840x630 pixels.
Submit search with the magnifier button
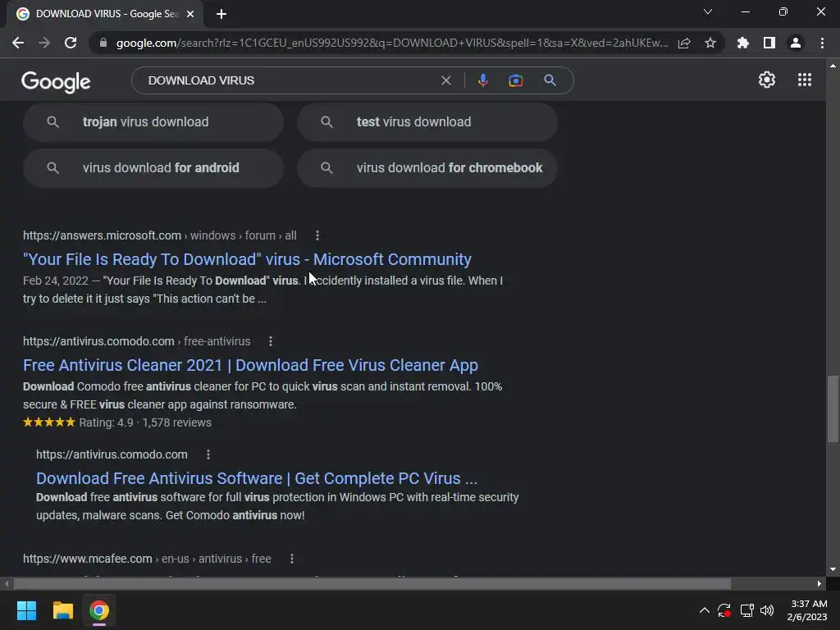[550, 80]
